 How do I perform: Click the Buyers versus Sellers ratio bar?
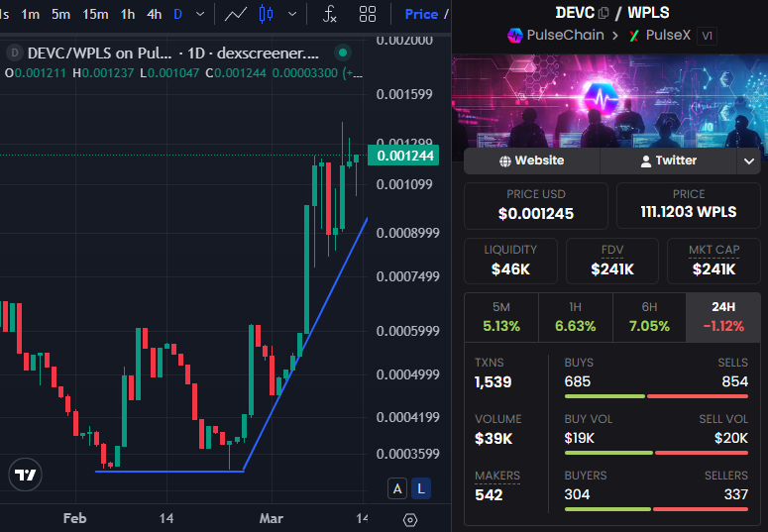pos(656,509)
